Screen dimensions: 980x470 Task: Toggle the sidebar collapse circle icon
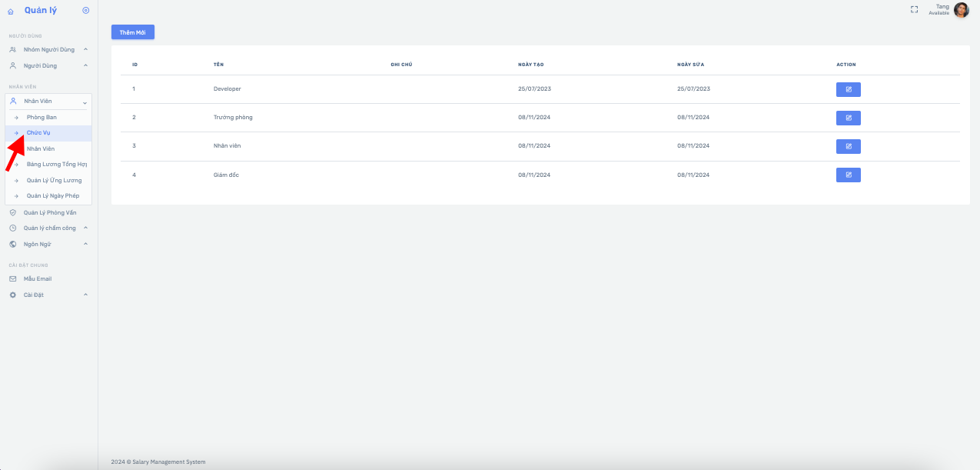85,10
